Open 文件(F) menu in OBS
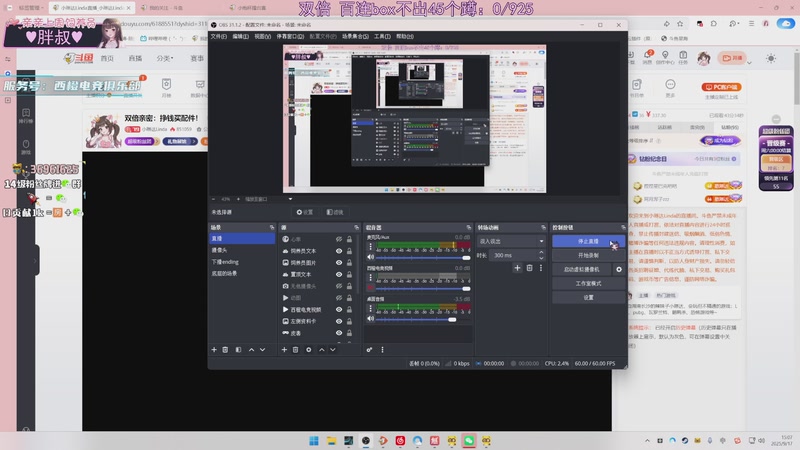Viewport: 800px width, 450px height. click(219, 36)
